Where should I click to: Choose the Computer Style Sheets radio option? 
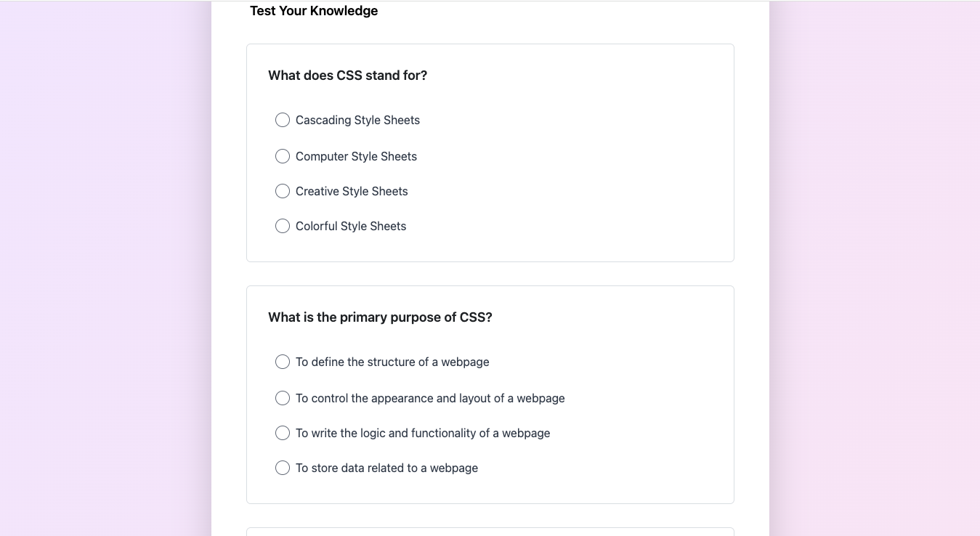pos(283,156)
